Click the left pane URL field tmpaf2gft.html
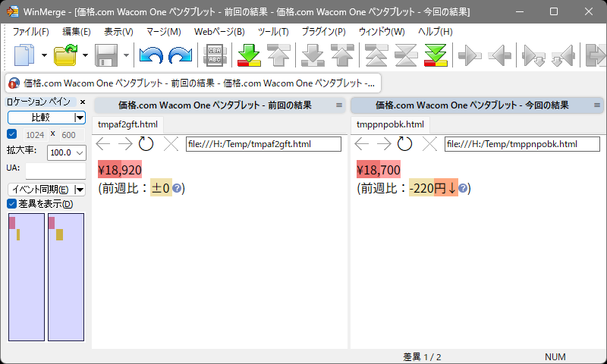The height and width of the screenshot is (364, 607). [263, 144]
